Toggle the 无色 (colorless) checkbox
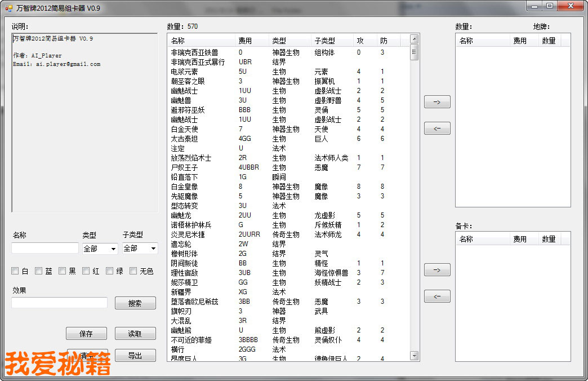The width and height of the screenshot is (588, 381). point(133,271)
